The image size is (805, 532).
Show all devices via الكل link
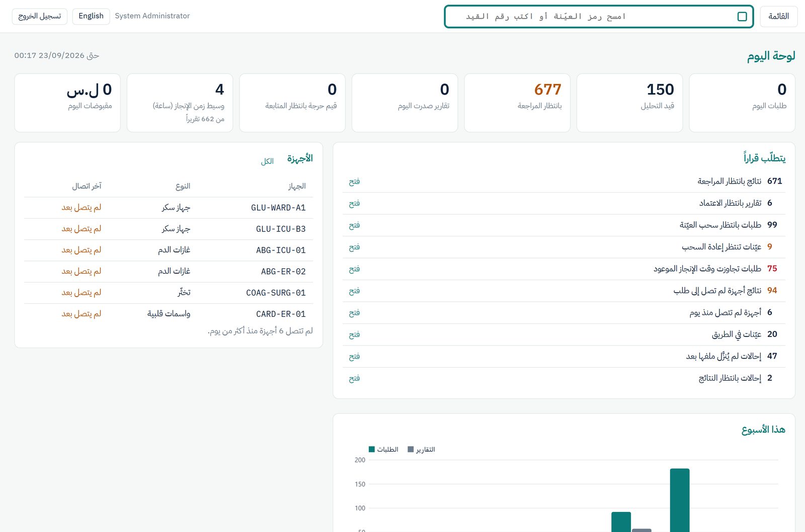267,161
